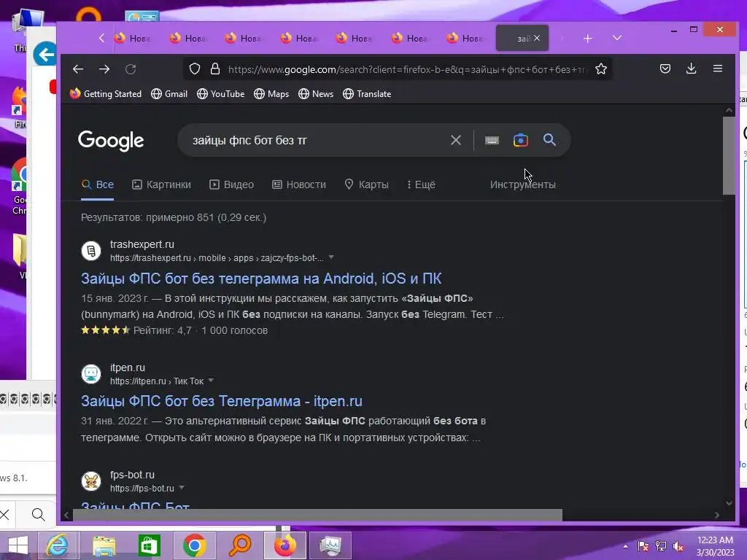Image resolution: width=747 pixels, height=560 pixels.
Task: Click the horizontal scrollbar thumb
Action: pos(317,516)
